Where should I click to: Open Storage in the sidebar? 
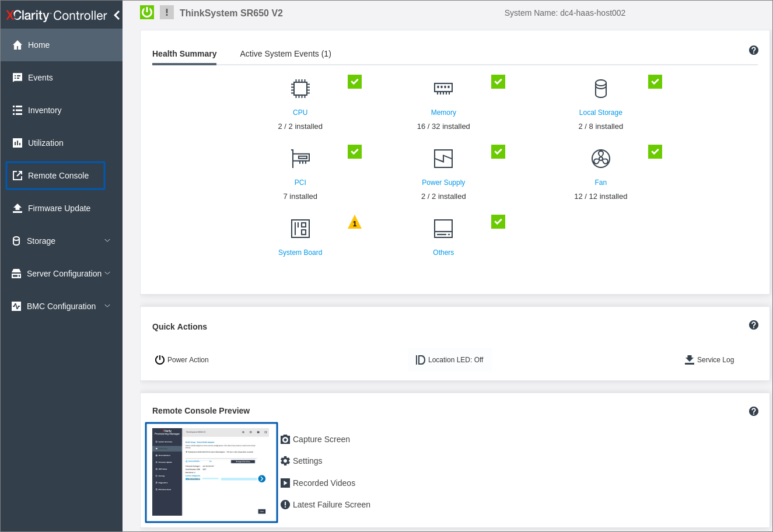61,241
